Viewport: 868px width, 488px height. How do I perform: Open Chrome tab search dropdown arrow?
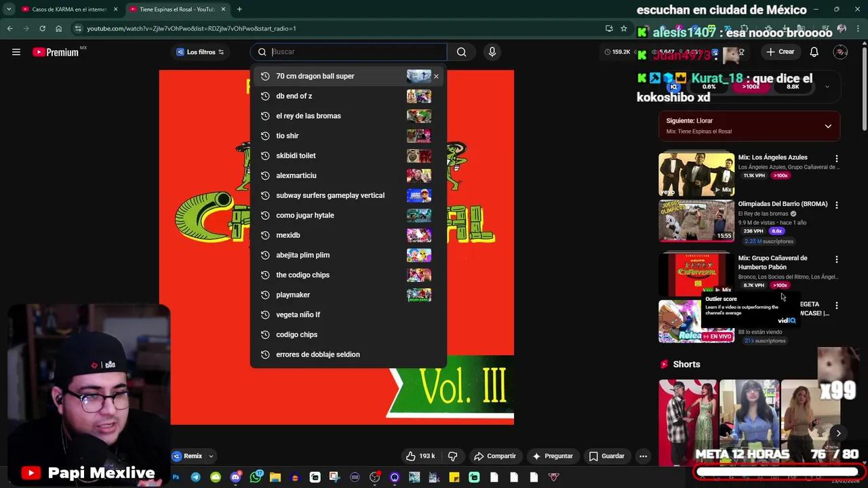(9, 9)
